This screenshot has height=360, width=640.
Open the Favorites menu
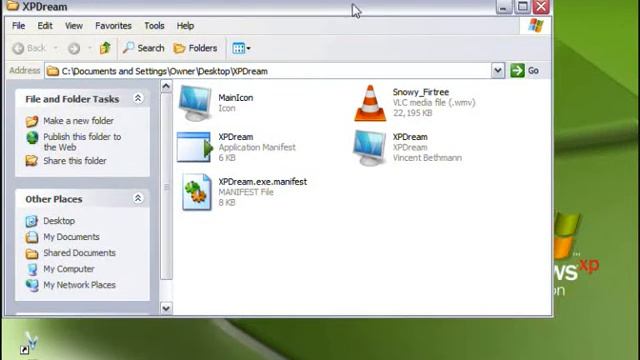[x=113, y=26]
